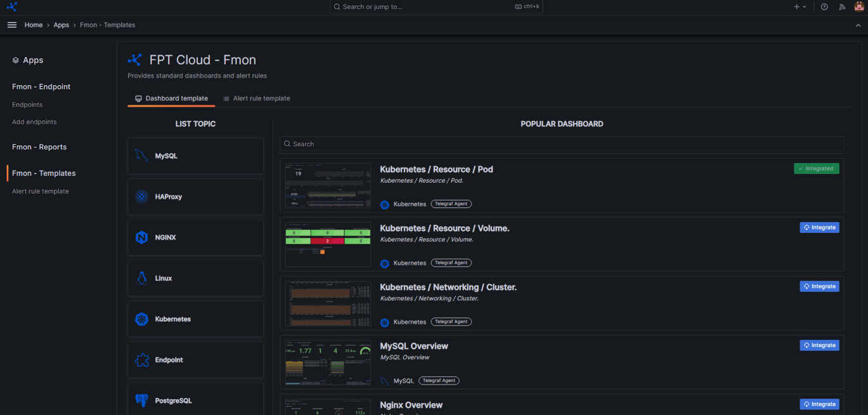This screenshot has width=868, height=415.
Task: Select the HAProxy topic icon
Action: tap(141, 197)
